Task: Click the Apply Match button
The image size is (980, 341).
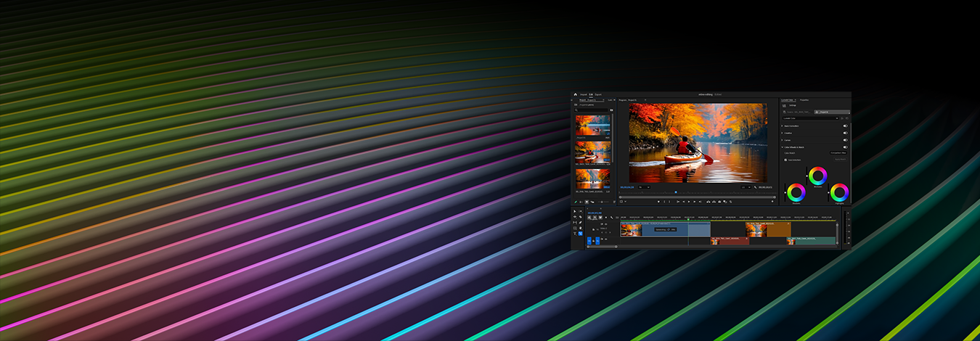Action: coord(840,159)
